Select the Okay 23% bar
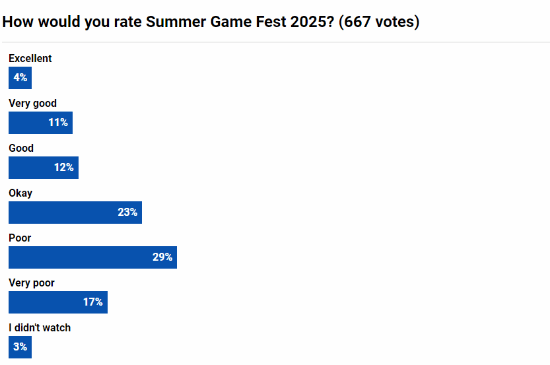The image size is (550, 365). pos(75,212)
